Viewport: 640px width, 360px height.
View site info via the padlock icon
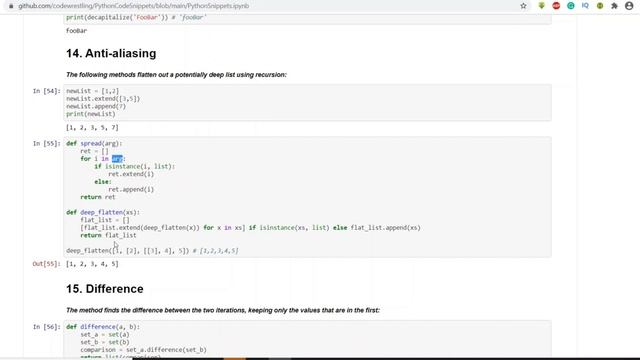11,6
